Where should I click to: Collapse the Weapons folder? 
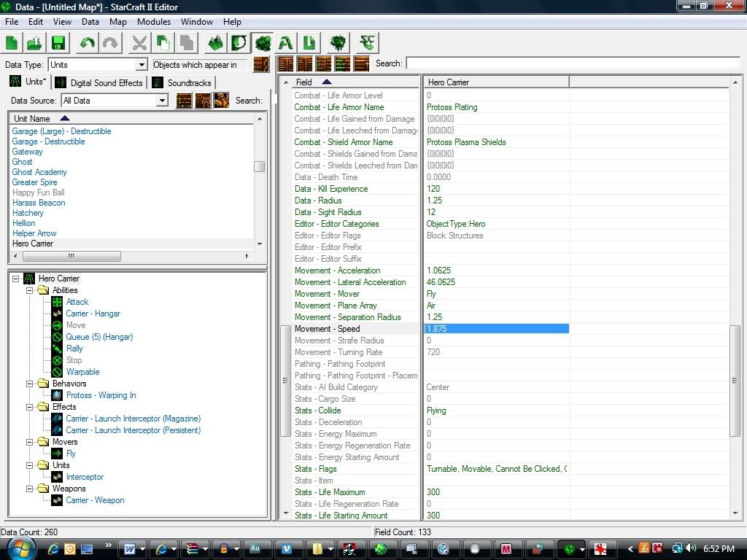(29, 489)
